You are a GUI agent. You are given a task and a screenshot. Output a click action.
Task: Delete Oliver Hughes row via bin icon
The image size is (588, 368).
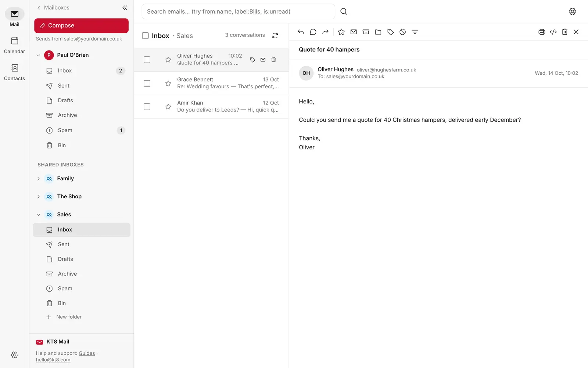pyautogui.click(x=273, y=60)
